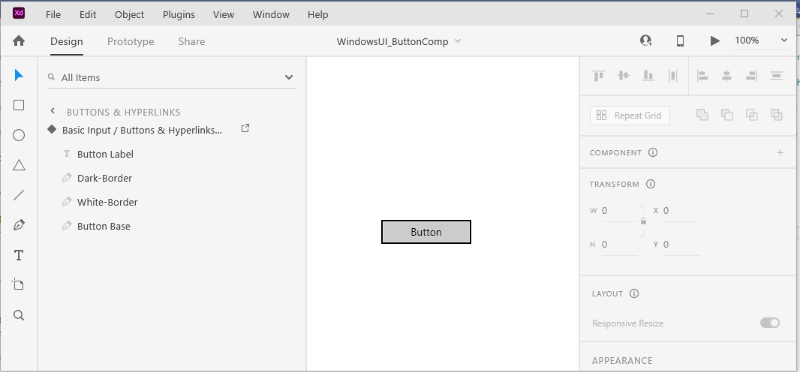The image size is (800, 372).
Task: Select the Polygon triangle tool
Action: point(18,165)
